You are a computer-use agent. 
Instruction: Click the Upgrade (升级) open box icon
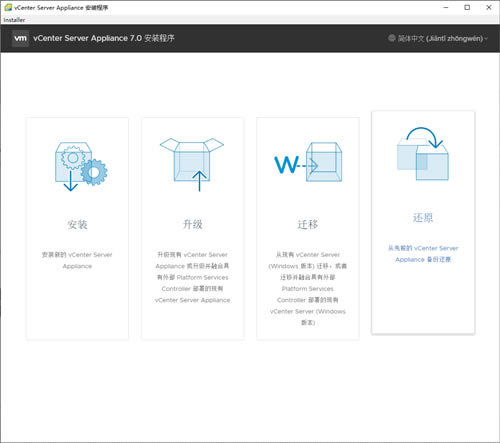[192, 164]
